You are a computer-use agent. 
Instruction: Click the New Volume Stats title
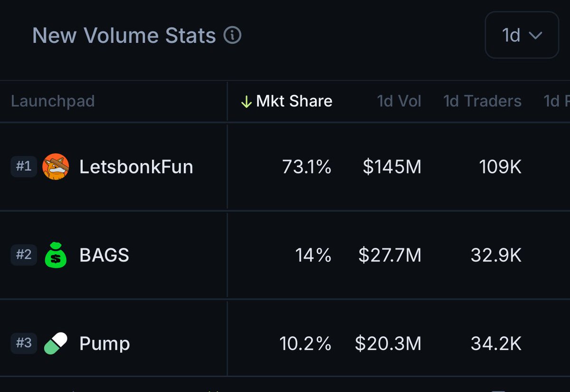coord(124,36)
